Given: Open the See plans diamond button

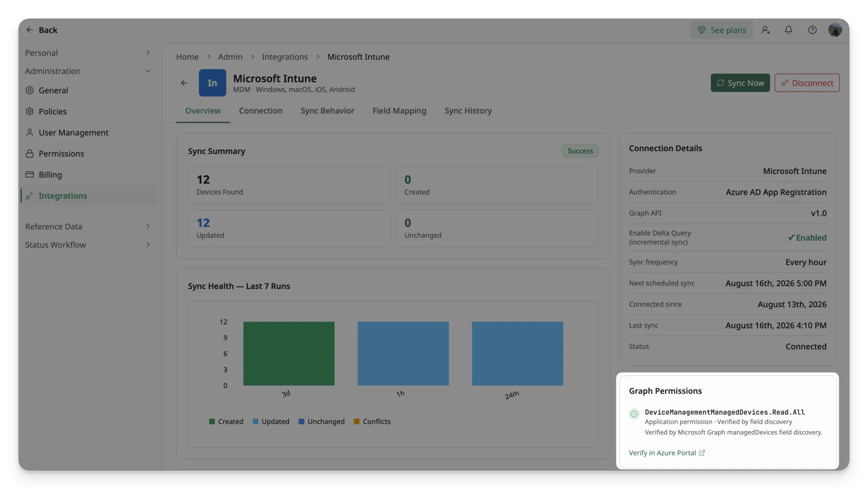Looking at the screenshot, I should [722, 30].
